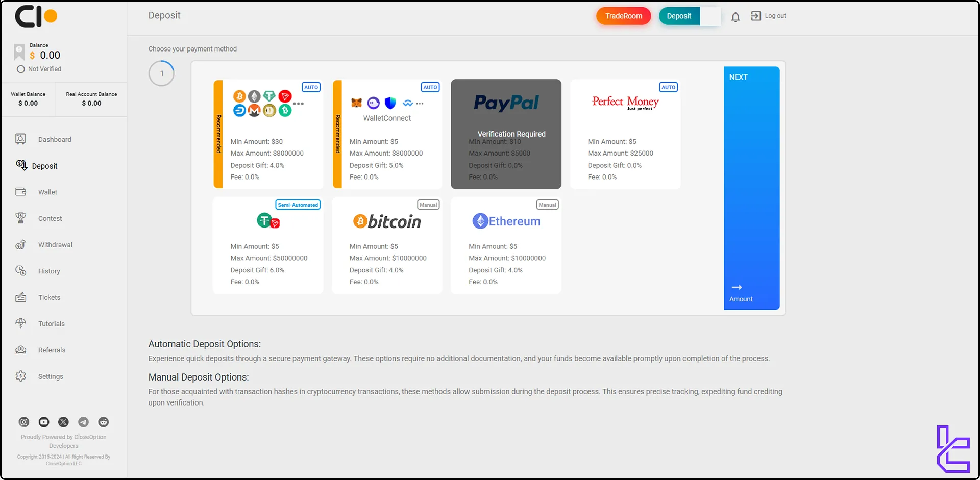Viewport: 980px width, 480px height.
Task: Click the Contest trophy icon
Action: [x=21, y=218]
